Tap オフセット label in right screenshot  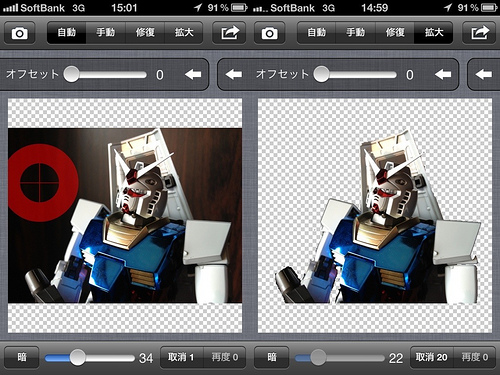click(282, 74)
